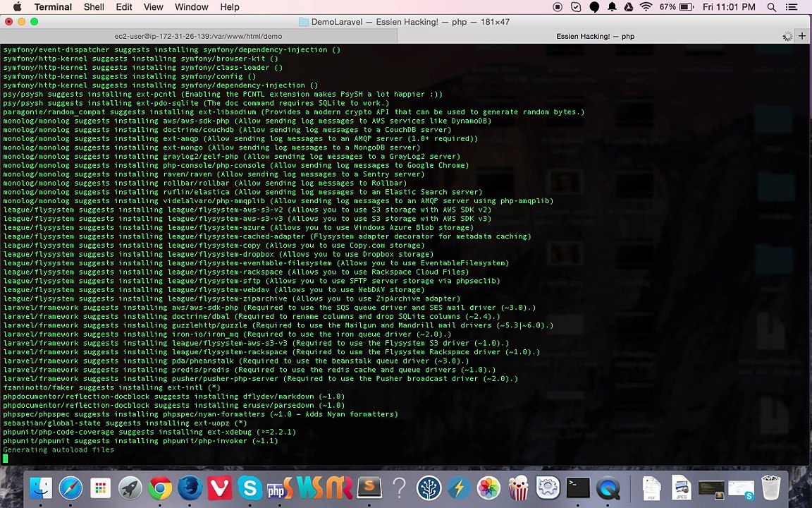Click the 'psy/psysh suggests installing ext-pcntl' line
Image resolution: width=812 pixels, height=508 pixels.
coord(223,94)
